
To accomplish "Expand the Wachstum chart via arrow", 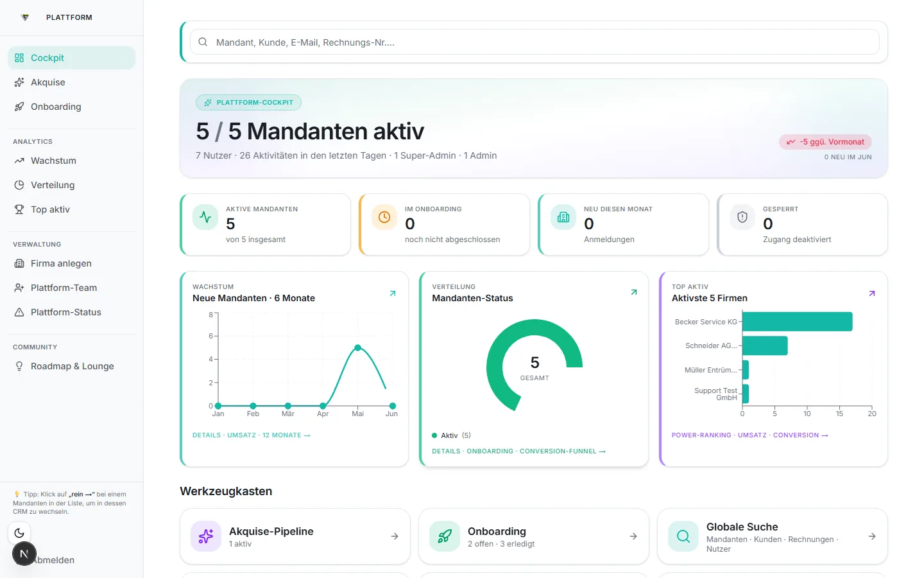I will click(x=393, y=293).
